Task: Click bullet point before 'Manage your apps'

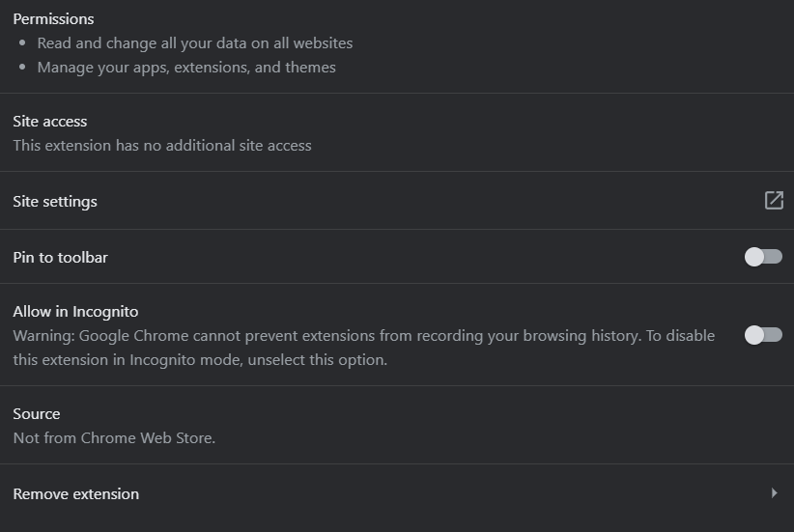Action: [x=23, y=69]
